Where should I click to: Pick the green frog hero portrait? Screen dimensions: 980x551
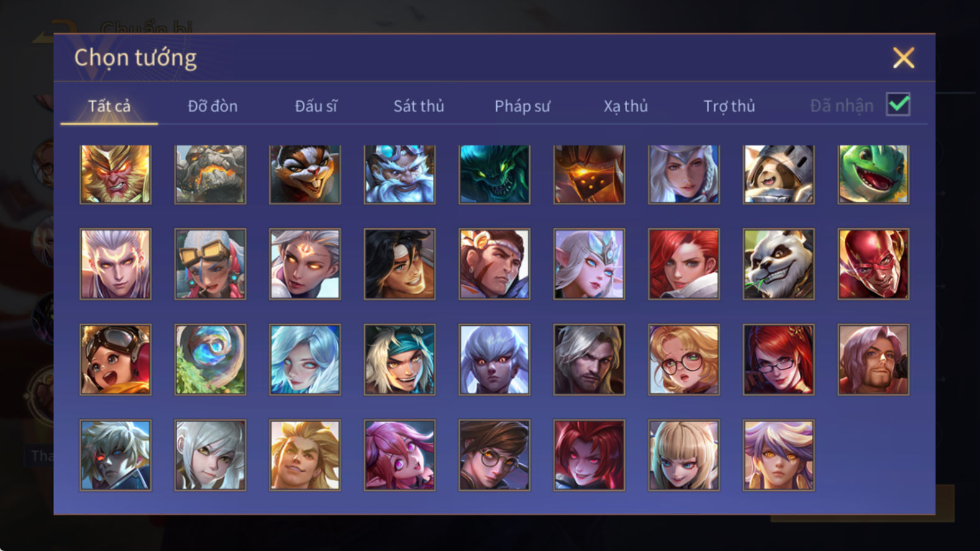point(873,174)
